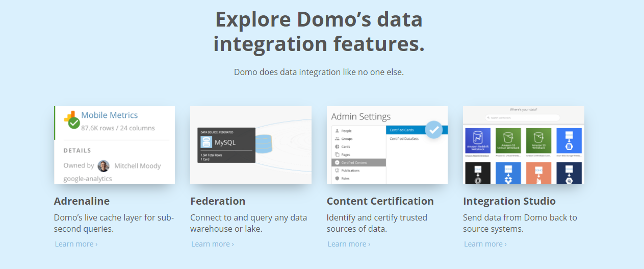
Task: Click "Connect to and query any data warehouse" text
Action: pyautogui.click(x=249, y=223)
